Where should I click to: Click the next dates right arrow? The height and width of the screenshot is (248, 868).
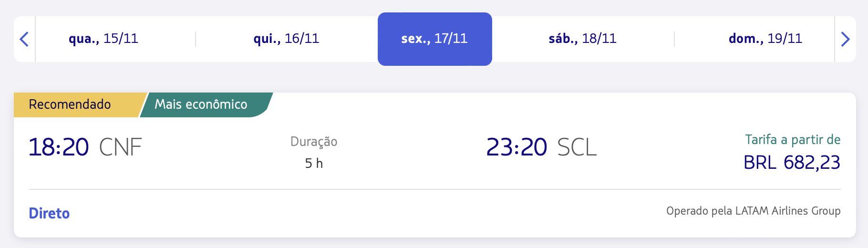pyautogui.click(x=845, y=39)
